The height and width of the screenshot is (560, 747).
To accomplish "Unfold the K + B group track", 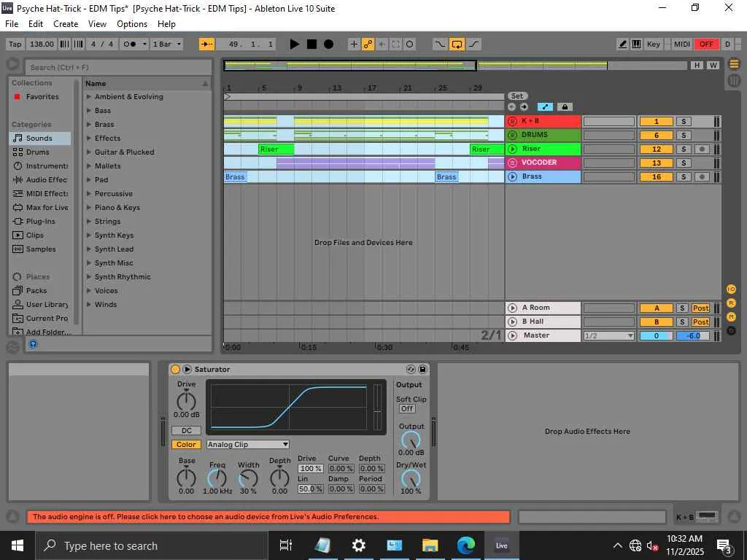I will 513,121.
